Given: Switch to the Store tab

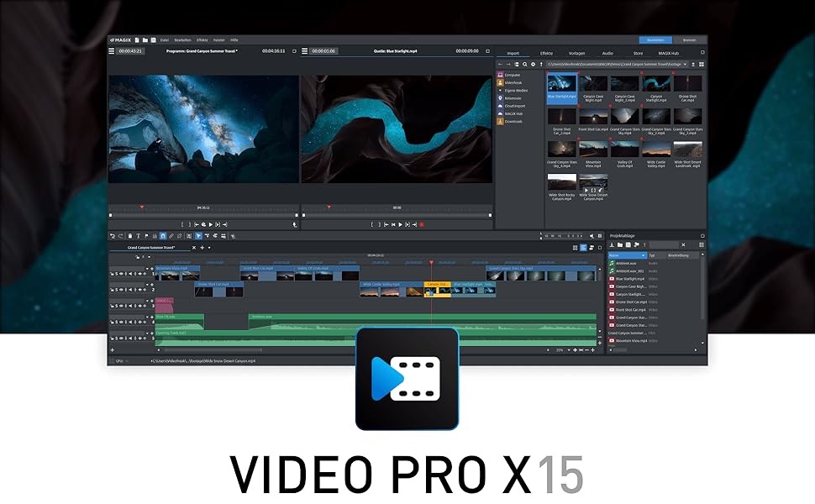Looking at the screenshot, I should click(x=638, y=53).
